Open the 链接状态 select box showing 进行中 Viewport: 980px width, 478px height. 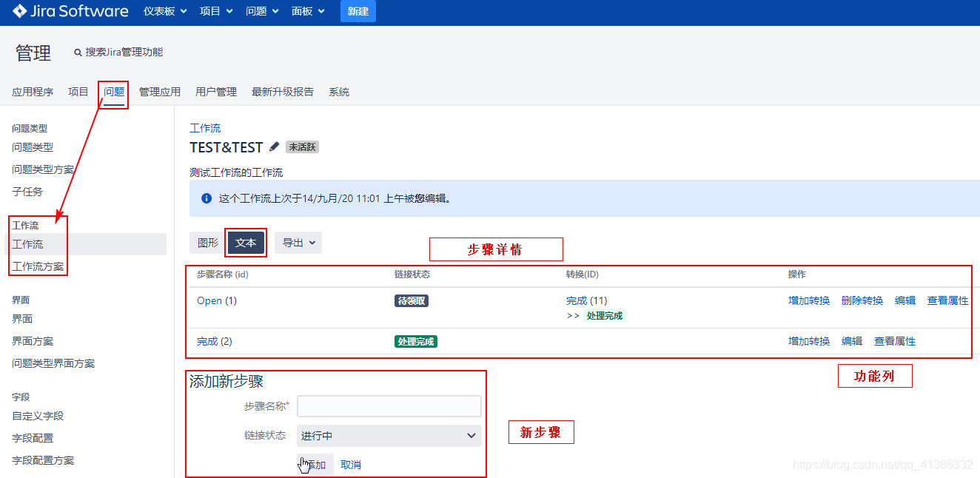[389, 436]
